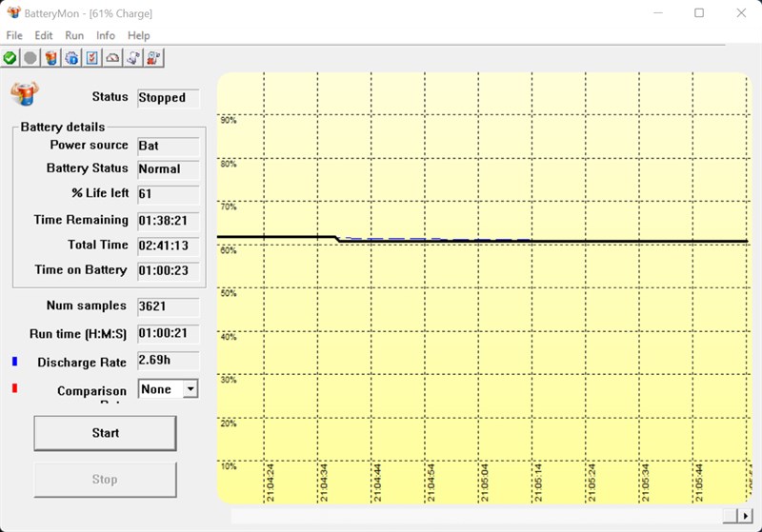Open the Info menu
762x532 pixels.
(106, 35)
